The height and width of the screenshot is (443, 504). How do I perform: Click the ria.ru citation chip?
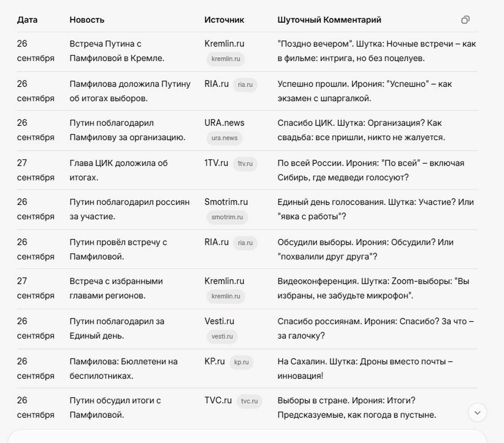point(245,84)
